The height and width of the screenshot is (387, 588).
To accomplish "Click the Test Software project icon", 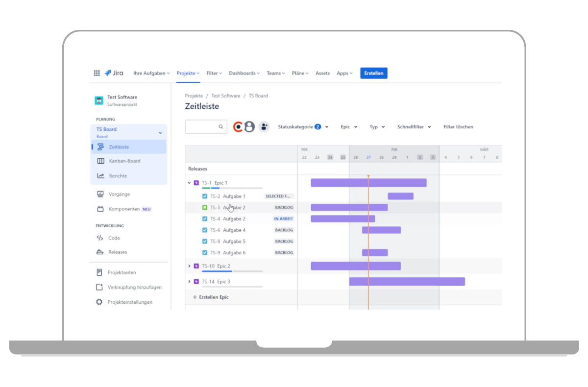I will pyautogui.click(x=99, y=100).
